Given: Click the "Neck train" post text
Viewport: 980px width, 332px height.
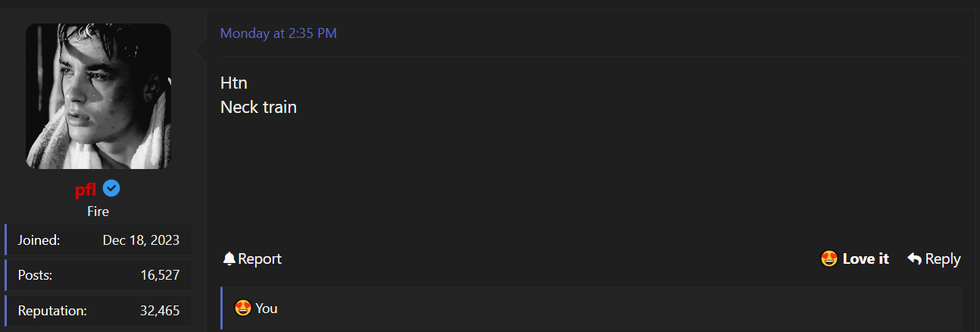Looking at the screenshot, I should 258,108.
